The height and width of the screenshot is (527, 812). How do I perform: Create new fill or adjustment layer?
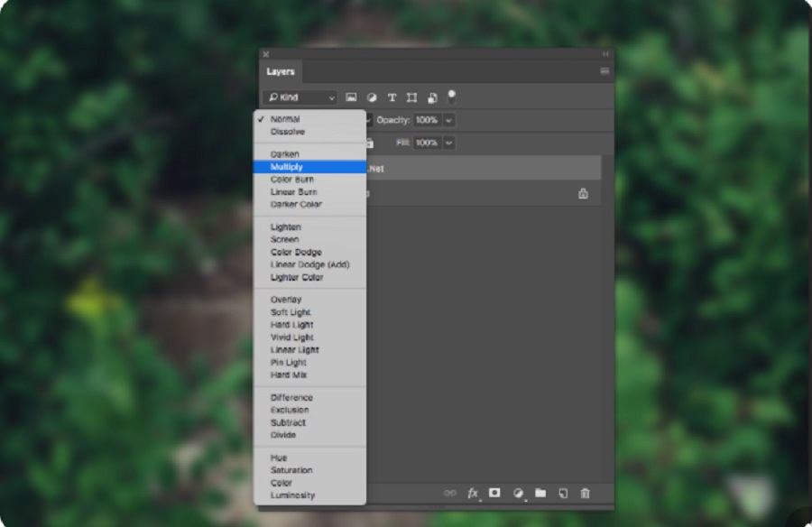518,493
